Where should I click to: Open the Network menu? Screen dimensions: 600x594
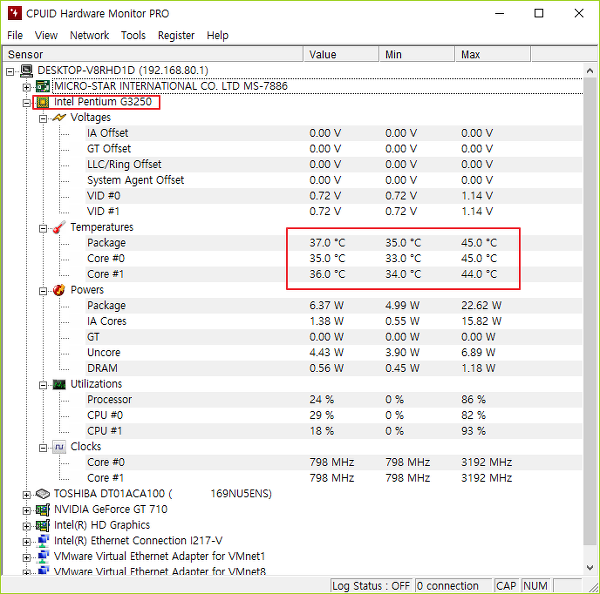(x=89, y=35)
